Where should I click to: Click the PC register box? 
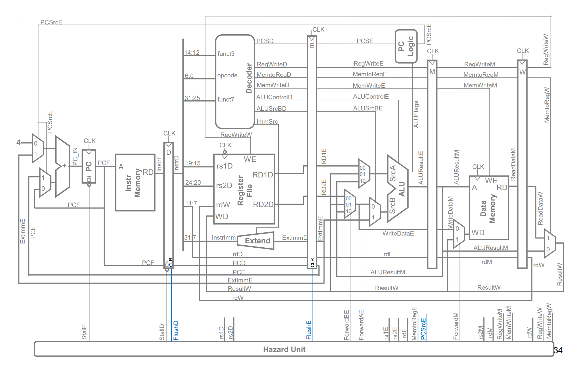(89, 167)
